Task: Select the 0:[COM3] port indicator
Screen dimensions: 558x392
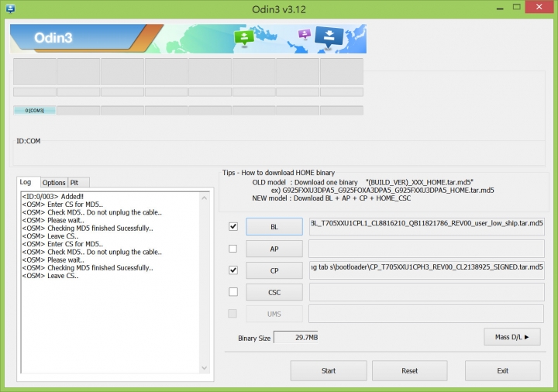Action: pos(35,111)
